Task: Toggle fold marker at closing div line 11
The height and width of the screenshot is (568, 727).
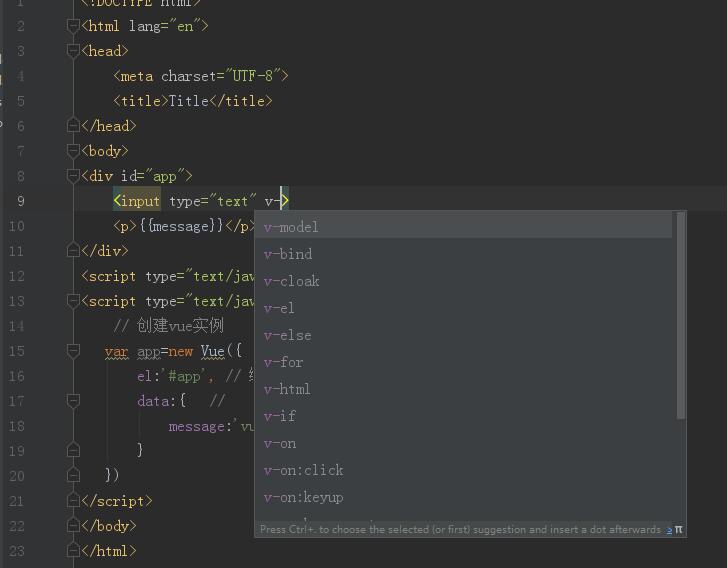Action: [x=73, y=251]
